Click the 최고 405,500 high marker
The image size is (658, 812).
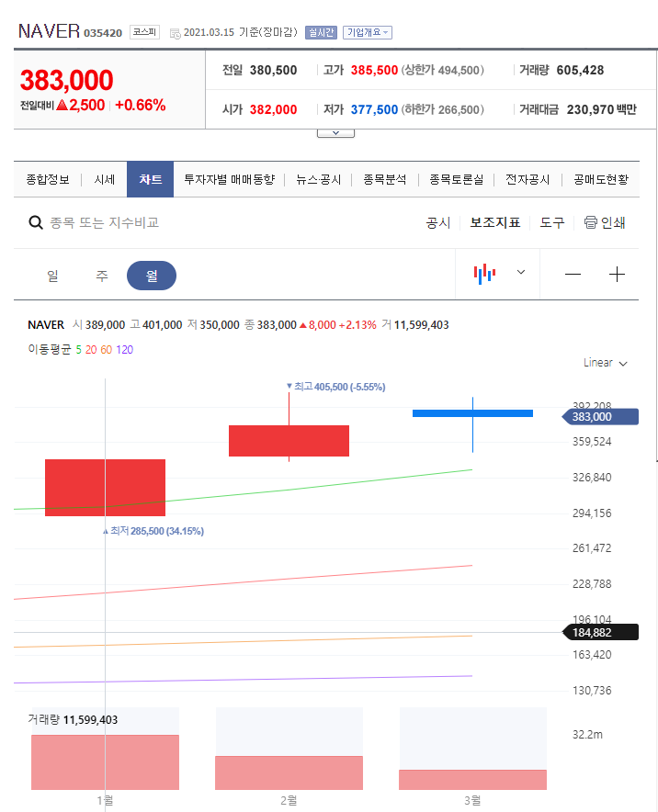pos(336,387)
